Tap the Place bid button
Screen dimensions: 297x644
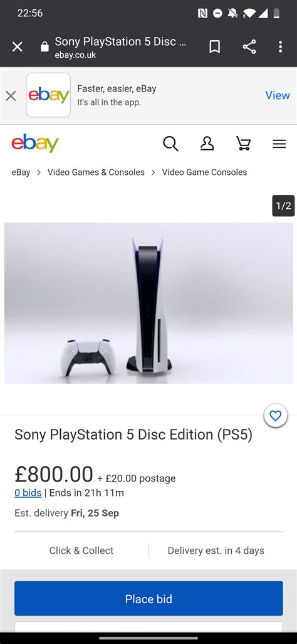click(x=148, y=598)
